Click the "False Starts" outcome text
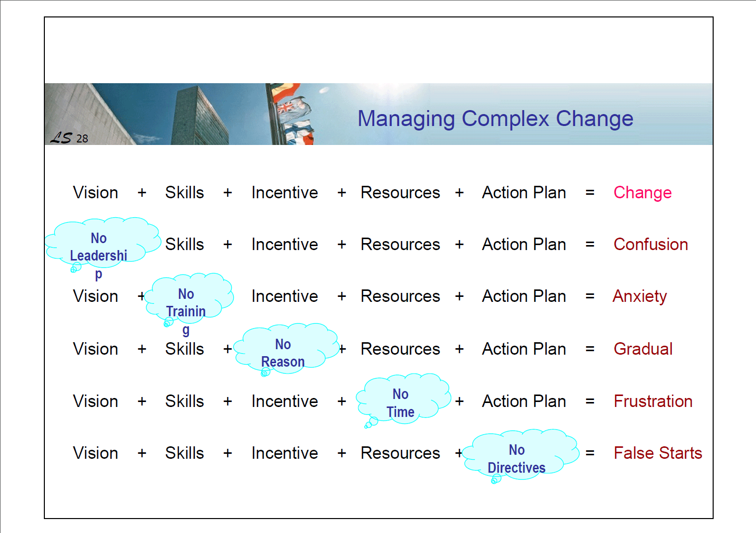This screenshot has width=756, height=533. click(657, 453)
